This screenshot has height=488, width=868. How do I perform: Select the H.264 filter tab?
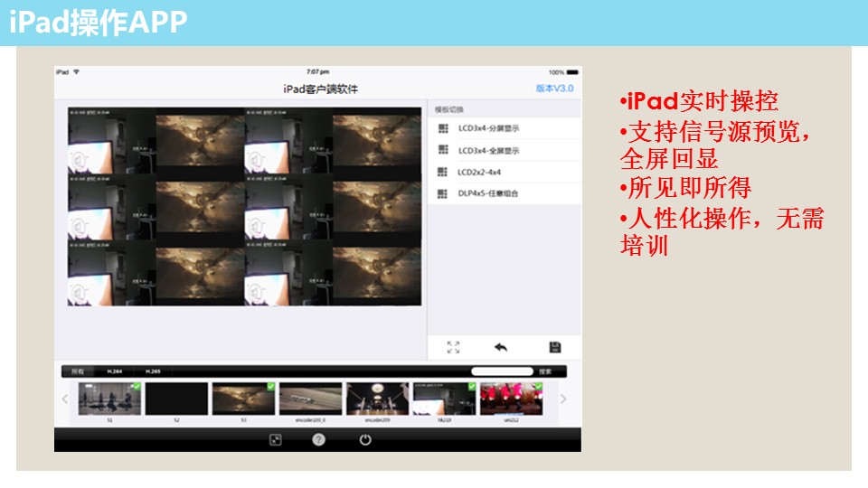pos(115,371)
